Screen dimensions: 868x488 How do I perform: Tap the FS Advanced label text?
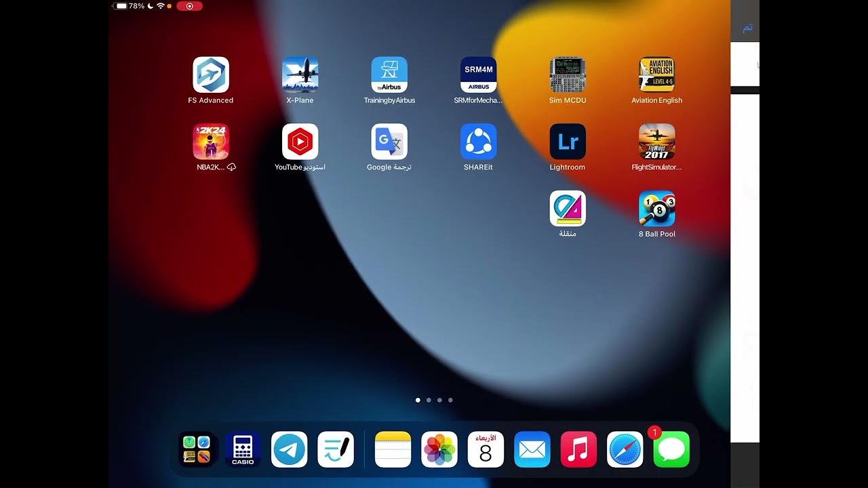(x=211, y=100)
